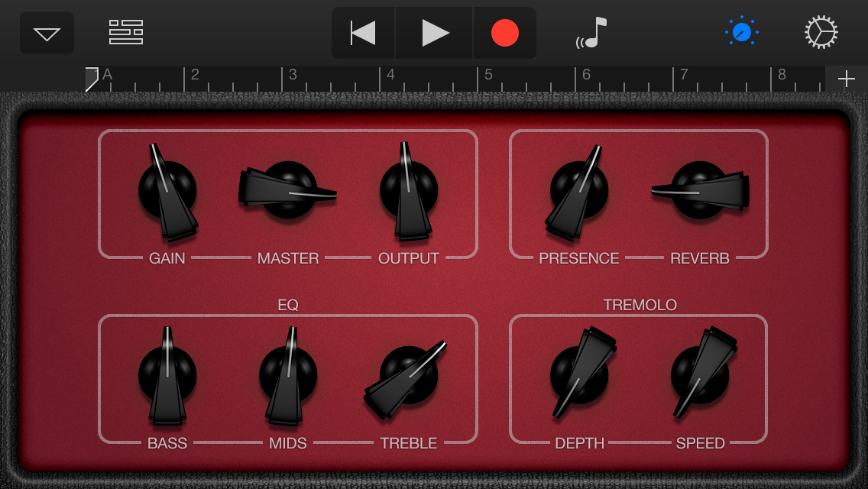868x489 pixels.
Task: Start recording with the red Record button
Action: coord(505,33)
